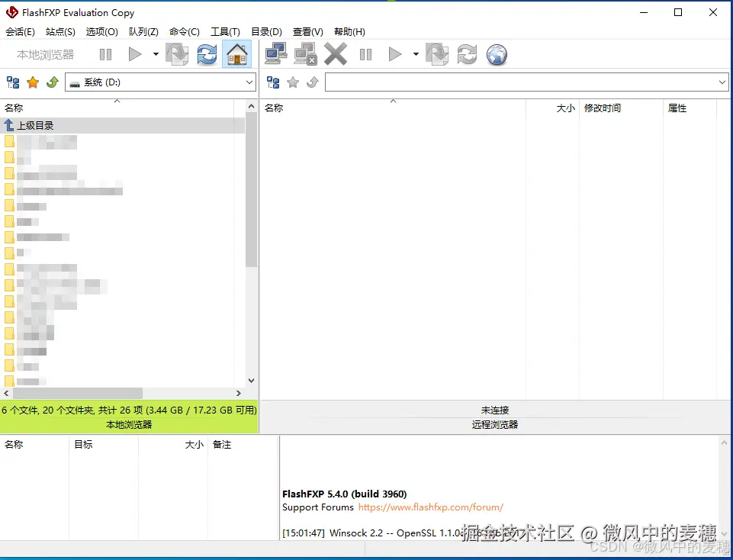Open the flashfxp.com forum link
Viewport: 733px width, 560px height.
click(430, 507)
